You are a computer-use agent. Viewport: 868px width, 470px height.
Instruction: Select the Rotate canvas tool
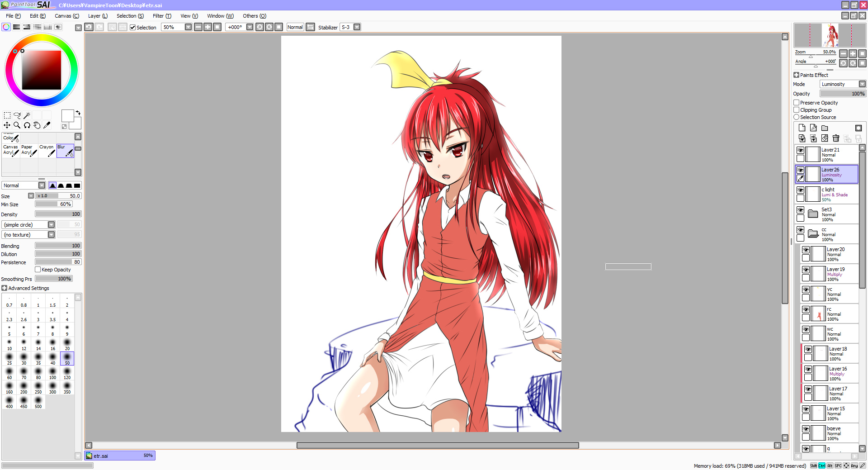pos(27,125)
